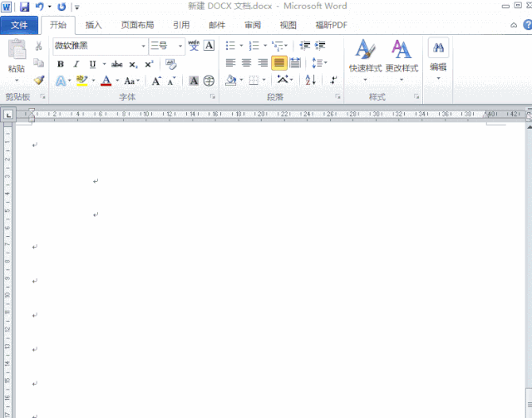Viewport: 532px width, 418px height.
Task: Open the 字体 dialog launcher arrow
Action: pyautogui.click(x=213, y=97)
